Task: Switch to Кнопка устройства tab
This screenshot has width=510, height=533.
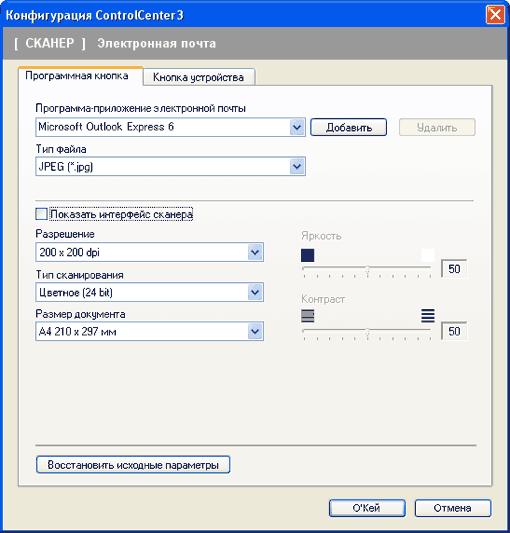Action: click(x=199, y=77)
